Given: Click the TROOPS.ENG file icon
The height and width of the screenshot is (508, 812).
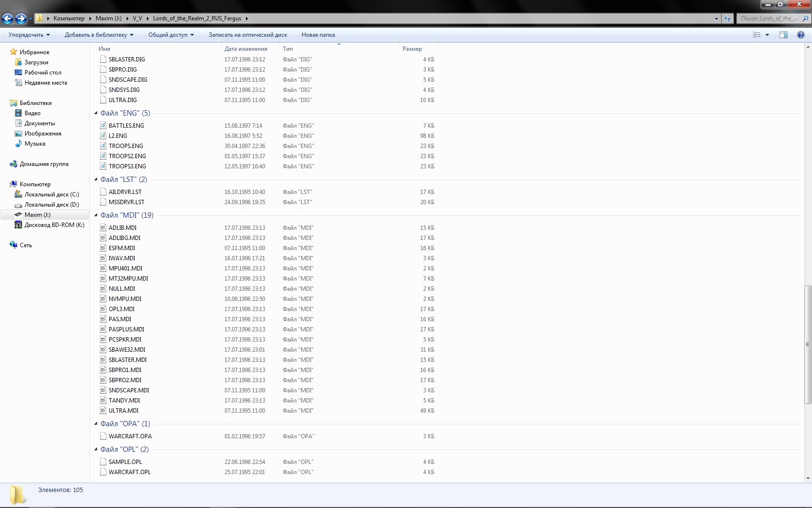Looking at the screenshot, I should click(103, 146).
